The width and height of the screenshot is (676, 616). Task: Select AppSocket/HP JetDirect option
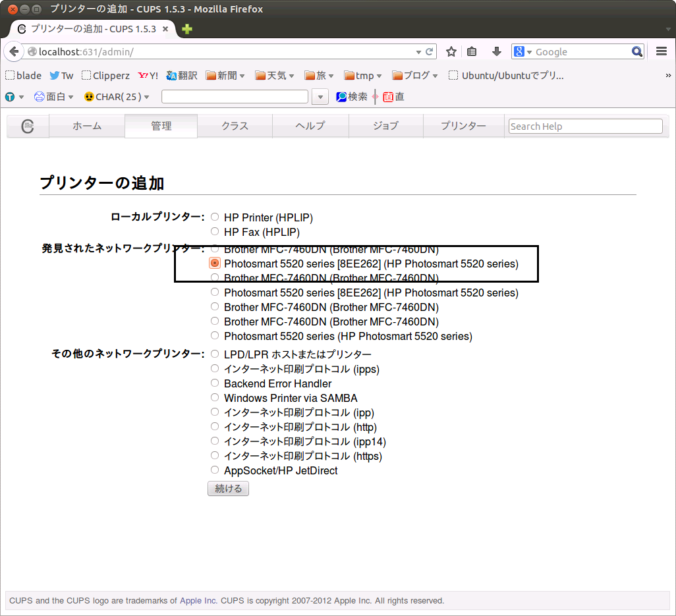tap(215, 470)
